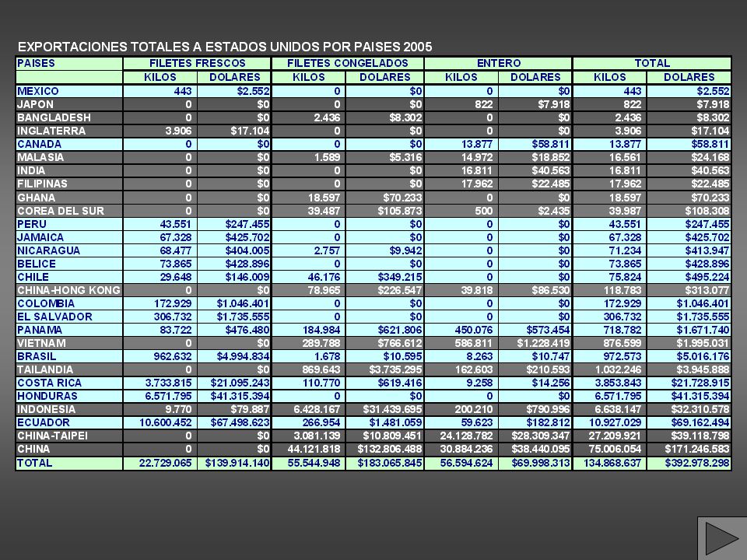747x560 pixels.
Task: Click total frozen fillet kilos 55.544.948
Action: (x=314, y=463)
